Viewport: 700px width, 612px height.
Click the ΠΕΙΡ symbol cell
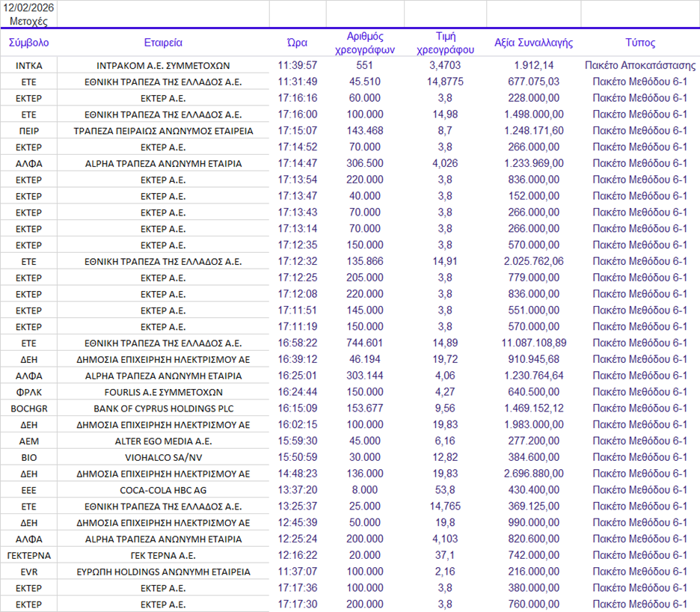(x=28, y=131)
